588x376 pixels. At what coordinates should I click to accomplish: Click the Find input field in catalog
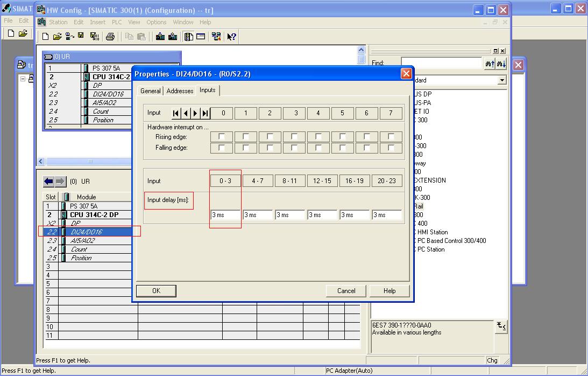click(441, 63)
